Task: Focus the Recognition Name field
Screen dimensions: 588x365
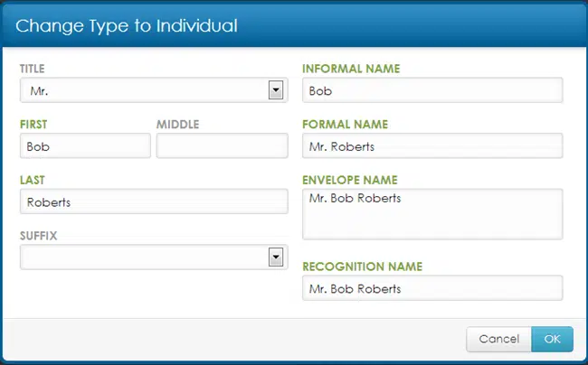Action: click(432, 288)
